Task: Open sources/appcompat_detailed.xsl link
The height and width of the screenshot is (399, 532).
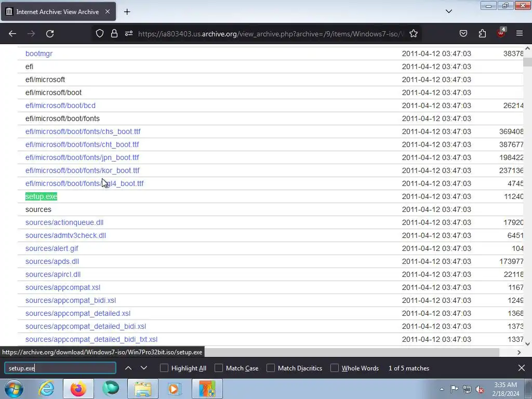Action: point(78,313)
